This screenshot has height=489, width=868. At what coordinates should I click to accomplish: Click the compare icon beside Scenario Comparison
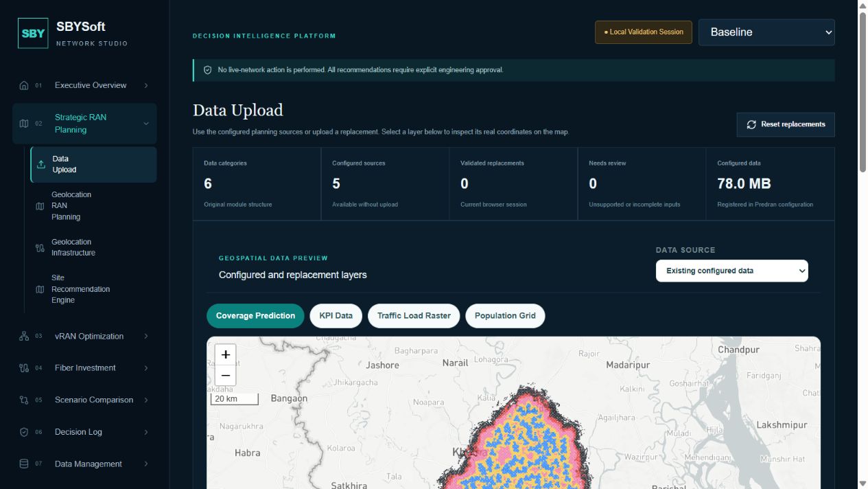coord(24,400)
